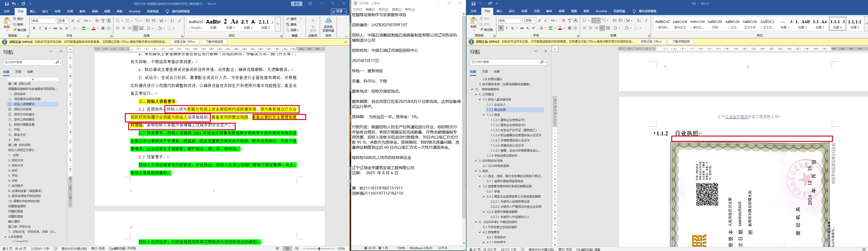This screenshot has height=251, width=868.
Task: Open 插入 tab in left Word window
Action: click(x=33, y=11)
